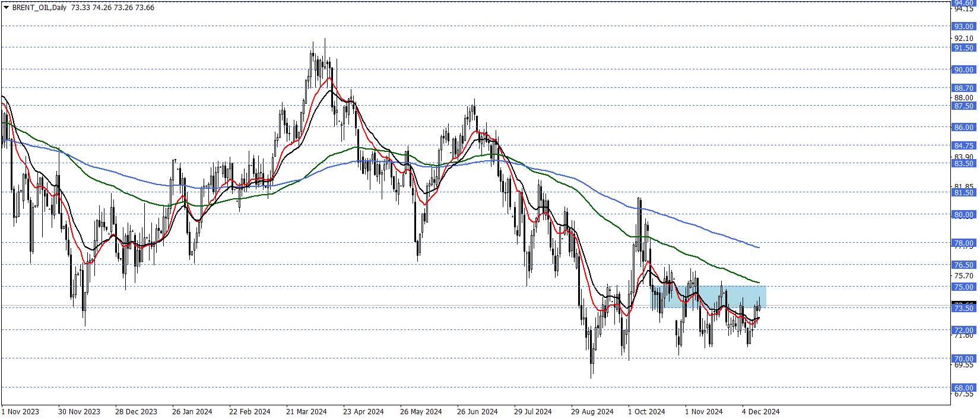Viewport: 980px width, 419px height.
Task: Click the 88.00 price scale value
Action: (964, 98)
